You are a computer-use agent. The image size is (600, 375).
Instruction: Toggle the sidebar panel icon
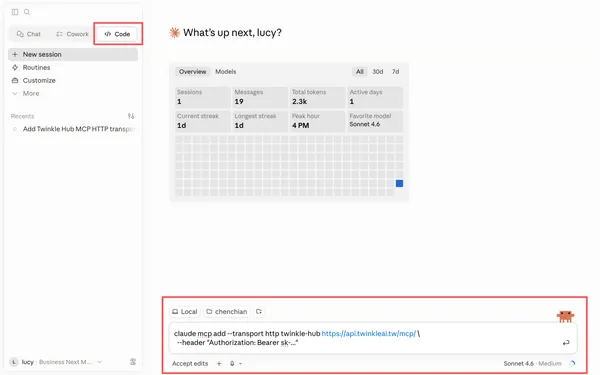tap(15, 12)
